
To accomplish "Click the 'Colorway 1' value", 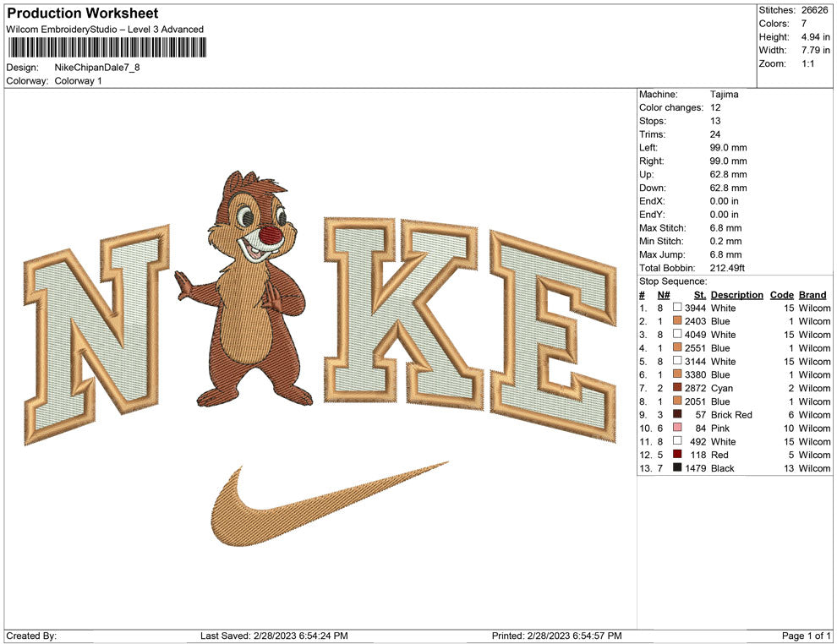I will pos(78,80).
